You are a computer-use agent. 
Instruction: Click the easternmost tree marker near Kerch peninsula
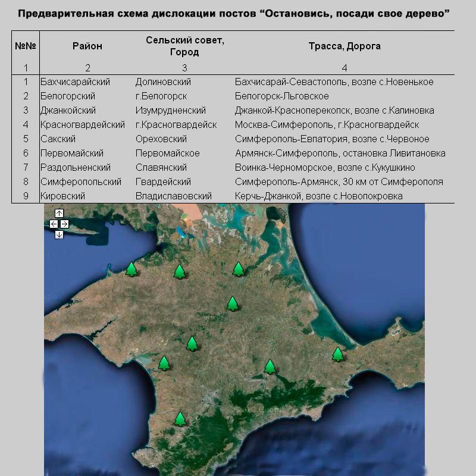338,354
